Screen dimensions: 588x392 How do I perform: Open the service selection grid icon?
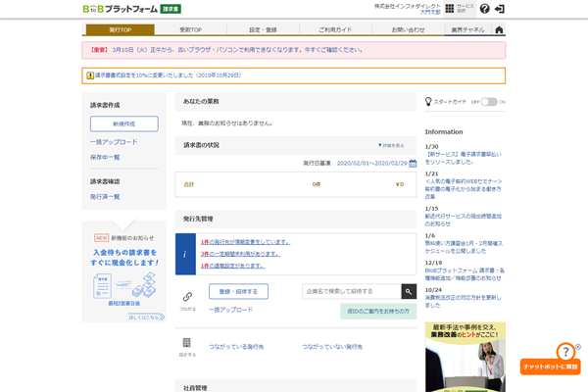449,8
